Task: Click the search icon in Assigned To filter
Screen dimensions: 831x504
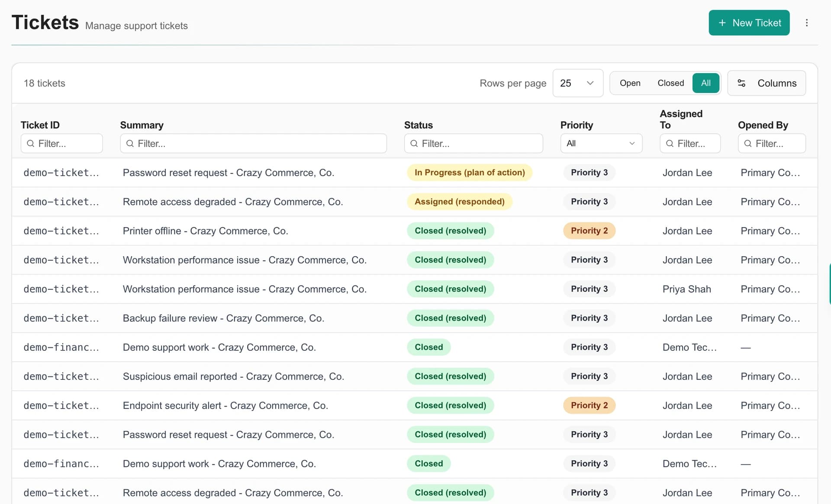Action: pos(670,144)
